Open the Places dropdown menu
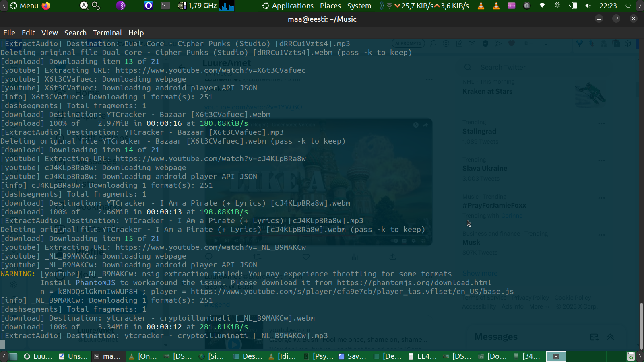The image size is (644, 362). [330, 6]
